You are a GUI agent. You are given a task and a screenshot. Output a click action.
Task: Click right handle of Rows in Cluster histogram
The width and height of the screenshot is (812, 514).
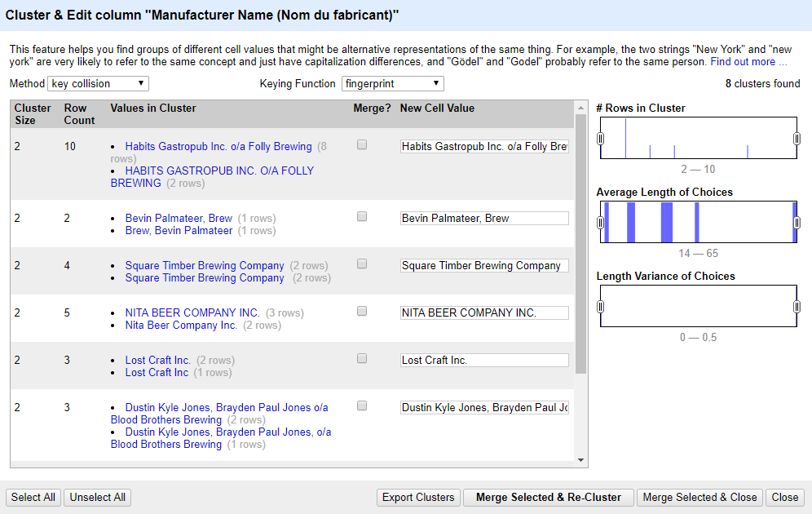click(797, 139)
